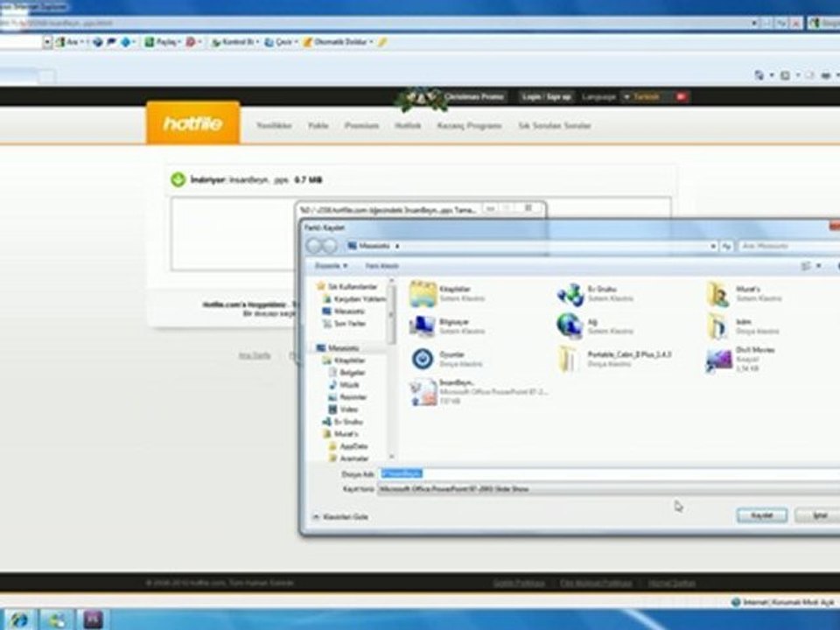
Task: Open Yenilikler in hotfile navigation
Action: click(274, 126)
